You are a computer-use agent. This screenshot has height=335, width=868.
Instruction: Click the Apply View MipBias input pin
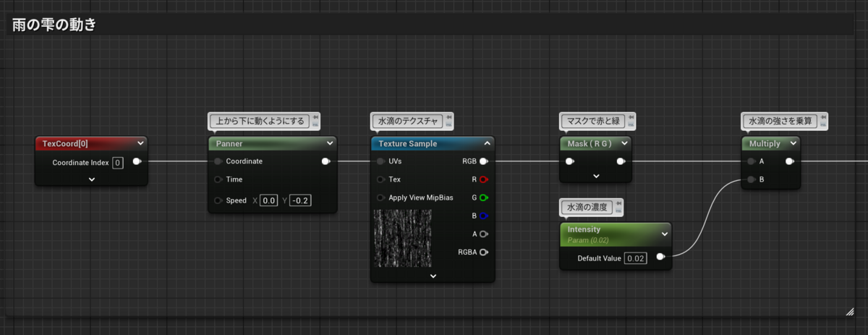coord(381,198)
